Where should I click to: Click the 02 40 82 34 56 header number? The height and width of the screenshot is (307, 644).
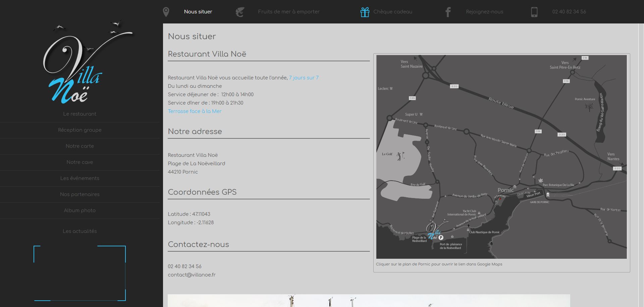tap(569, 12)
